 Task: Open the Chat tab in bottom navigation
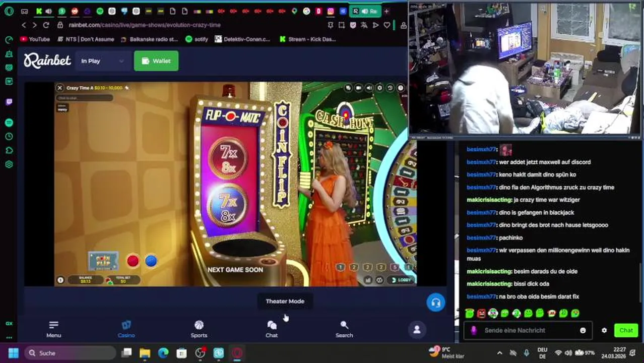(x=272, y=329)
